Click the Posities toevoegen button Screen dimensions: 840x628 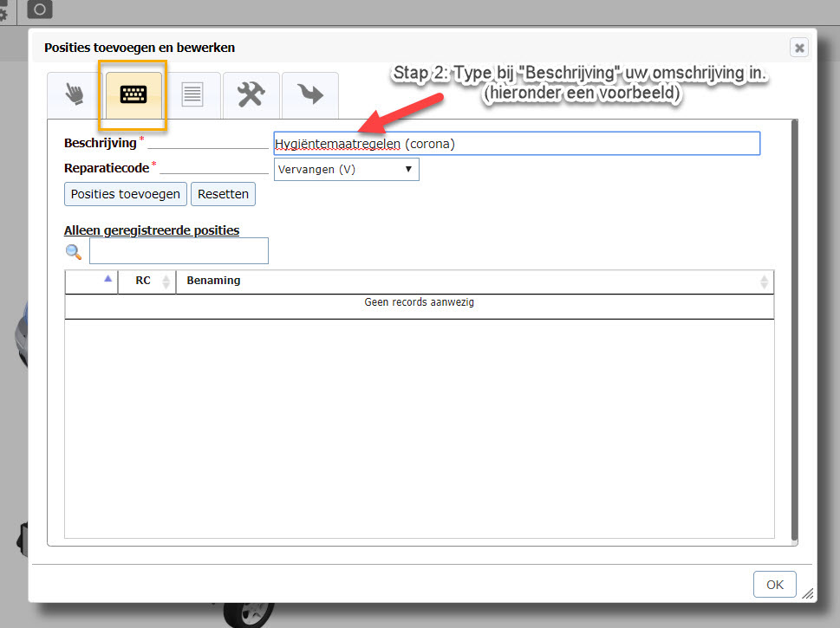126,194
